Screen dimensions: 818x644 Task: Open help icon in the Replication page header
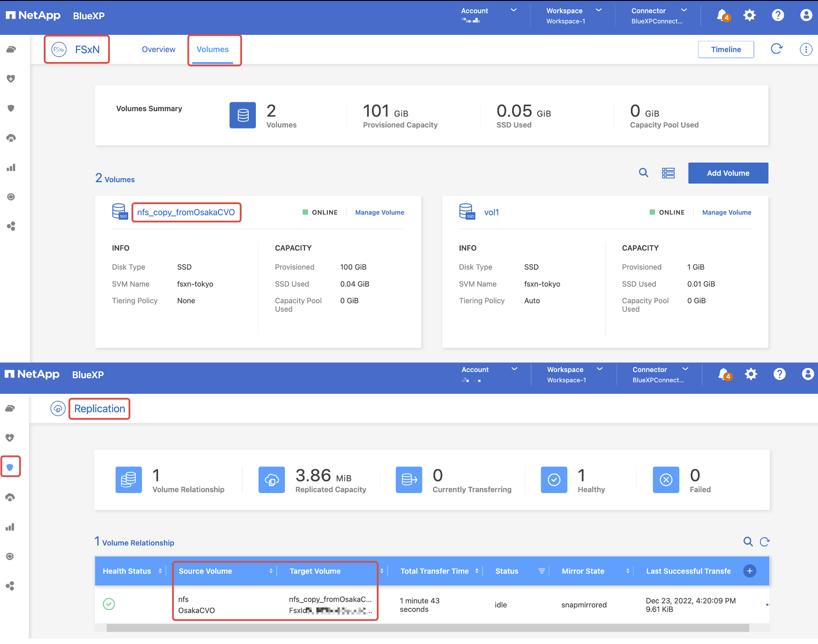tap(780, 374)
